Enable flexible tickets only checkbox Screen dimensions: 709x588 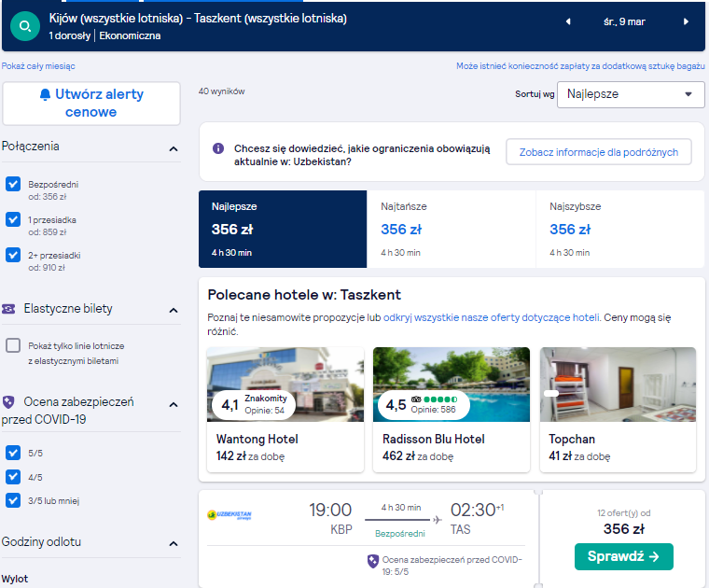(x=13, y=345)
